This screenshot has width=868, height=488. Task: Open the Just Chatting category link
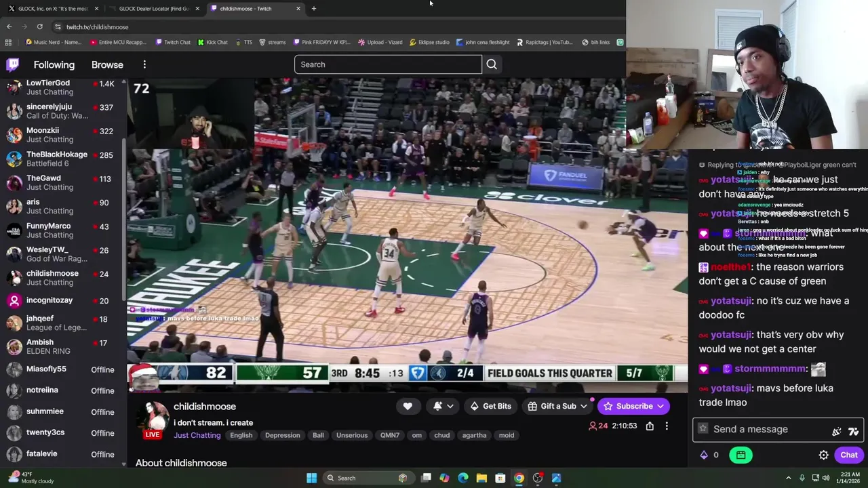click(x=197, y=435)
